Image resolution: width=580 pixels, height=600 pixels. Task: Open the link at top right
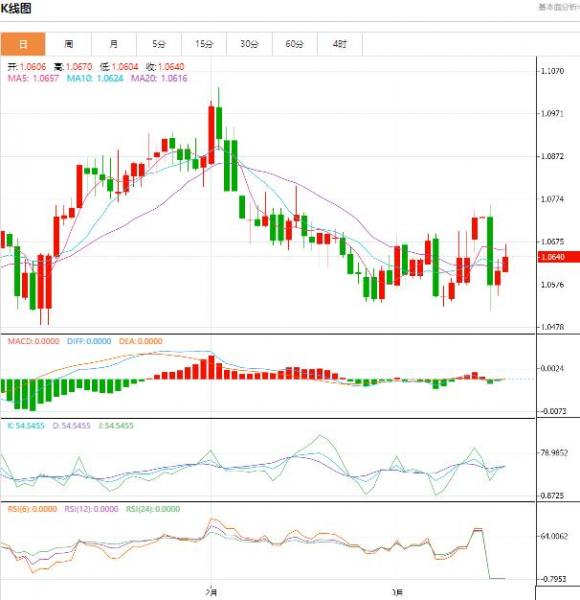pyautogui.click(x=559, y=7)
